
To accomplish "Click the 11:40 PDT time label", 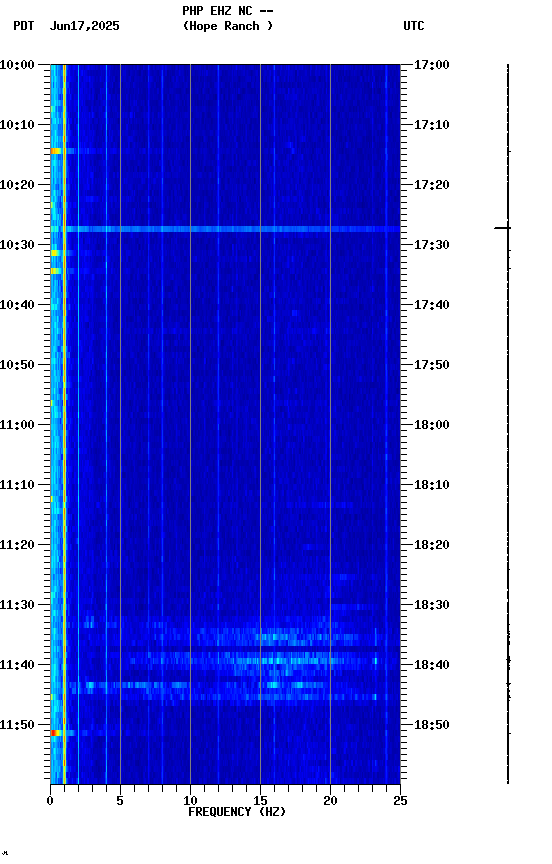I will click(x=17, y=665).
